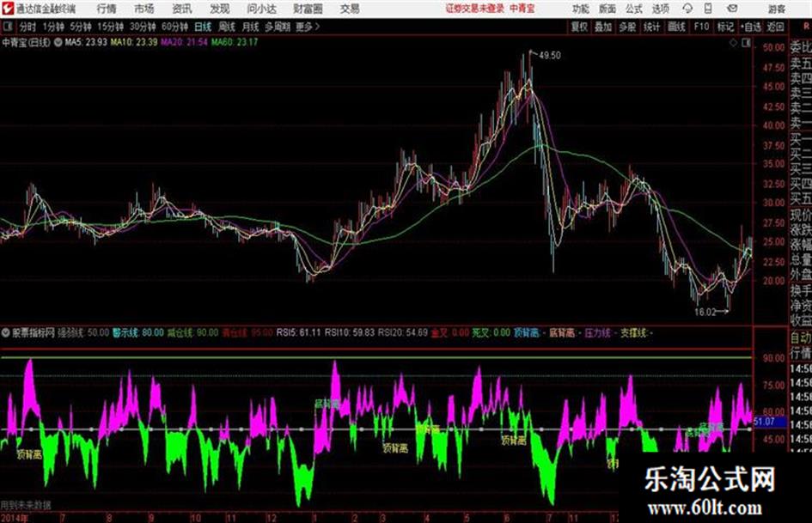
Task: Switch to the 60分钟 period tab
Action: [x=174, y=27]
